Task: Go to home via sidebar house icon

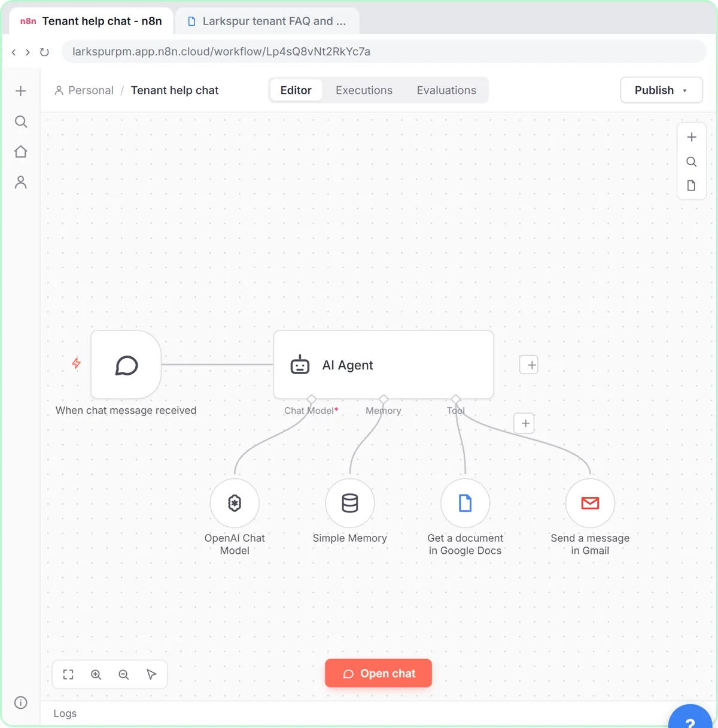Action: [21, 151]
